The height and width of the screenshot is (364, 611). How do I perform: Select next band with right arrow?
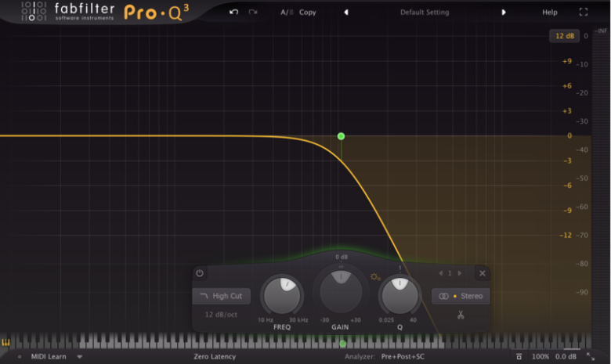460,273
